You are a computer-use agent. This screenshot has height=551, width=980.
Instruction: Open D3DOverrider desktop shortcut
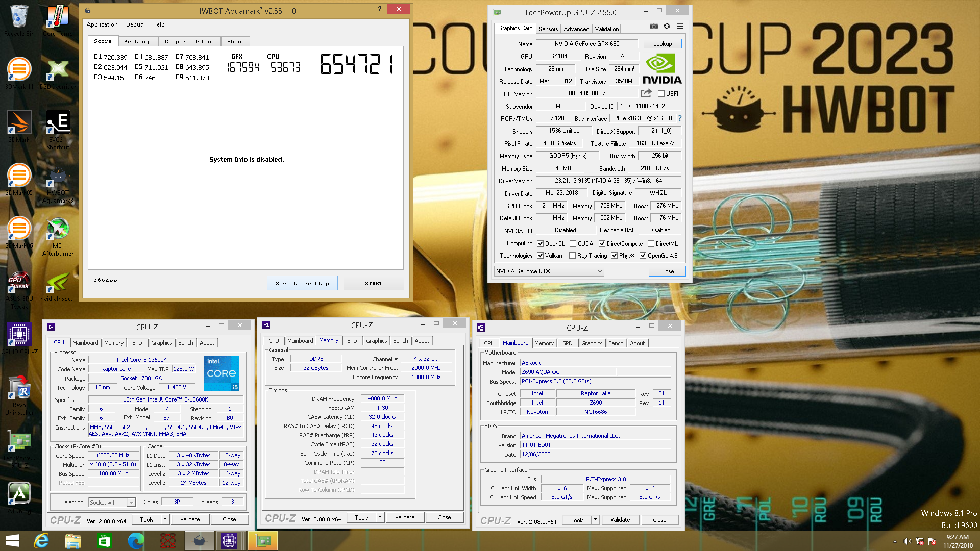click(58, 73)
